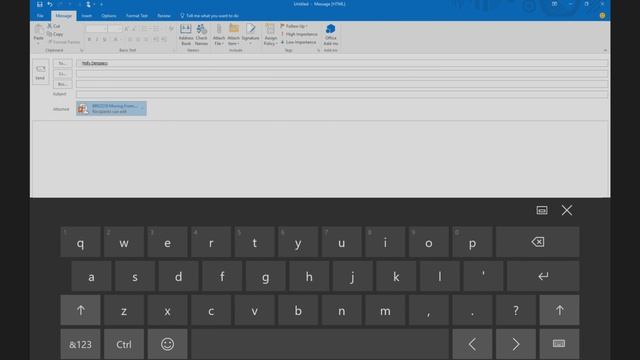640x360 pixels.
Task: Click the To... button
Action: point(62,63)
